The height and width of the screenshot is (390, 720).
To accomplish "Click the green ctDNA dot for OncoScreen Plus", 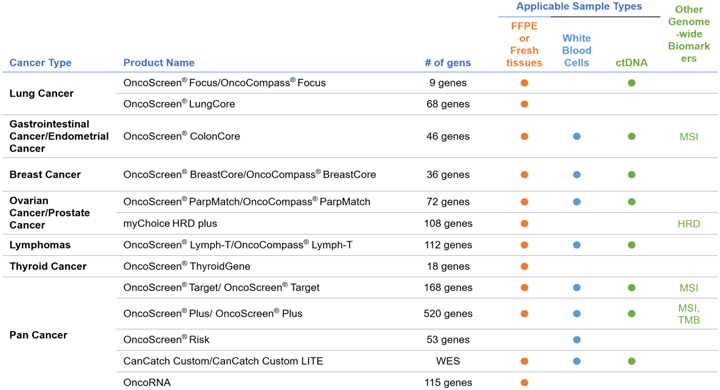I will pyautogui.click(x=632, y=314).
